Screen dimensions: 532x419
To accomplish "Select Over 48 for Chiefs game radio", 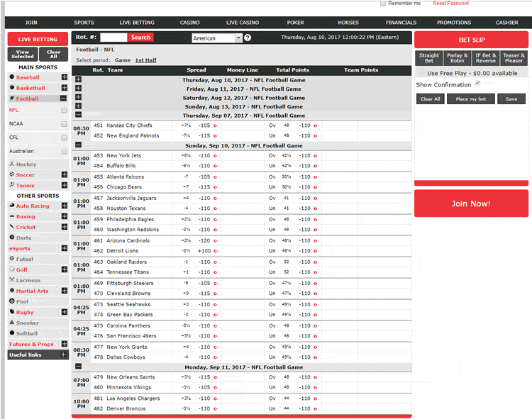I will 315,125.
